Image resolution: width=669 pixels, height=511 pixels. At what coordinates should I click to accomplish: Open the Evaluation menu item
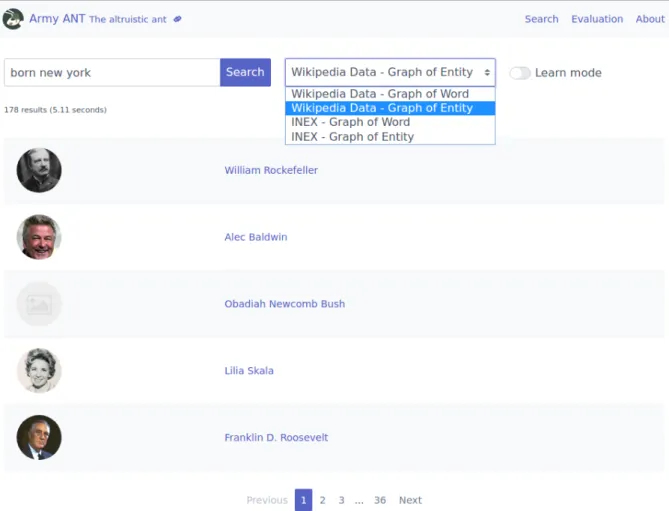[x=597, y=19]
